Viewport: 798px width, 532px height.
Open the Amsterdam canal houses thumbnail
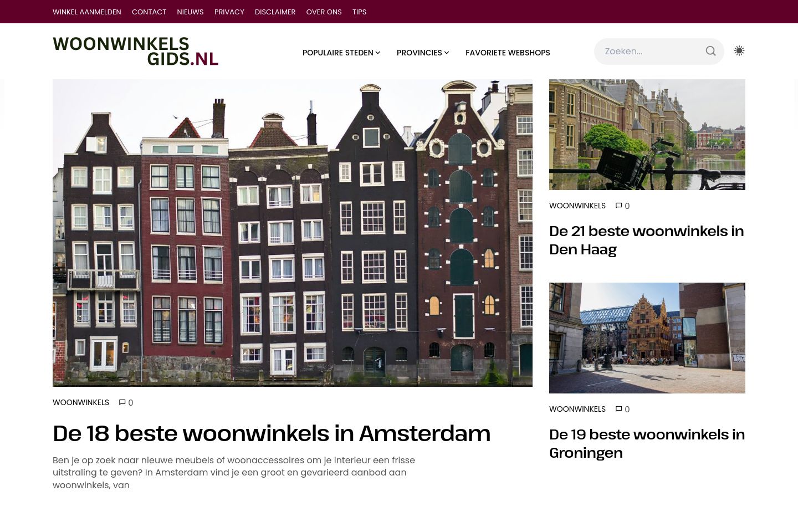pyautogui.click(x=292, y=233)
